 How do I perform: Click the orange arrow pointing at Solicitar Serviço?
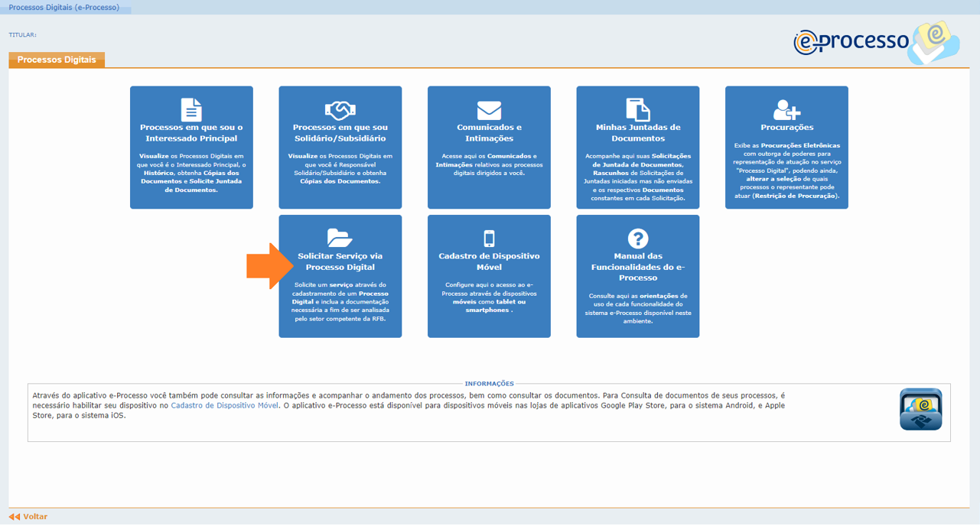click(264, 266)
